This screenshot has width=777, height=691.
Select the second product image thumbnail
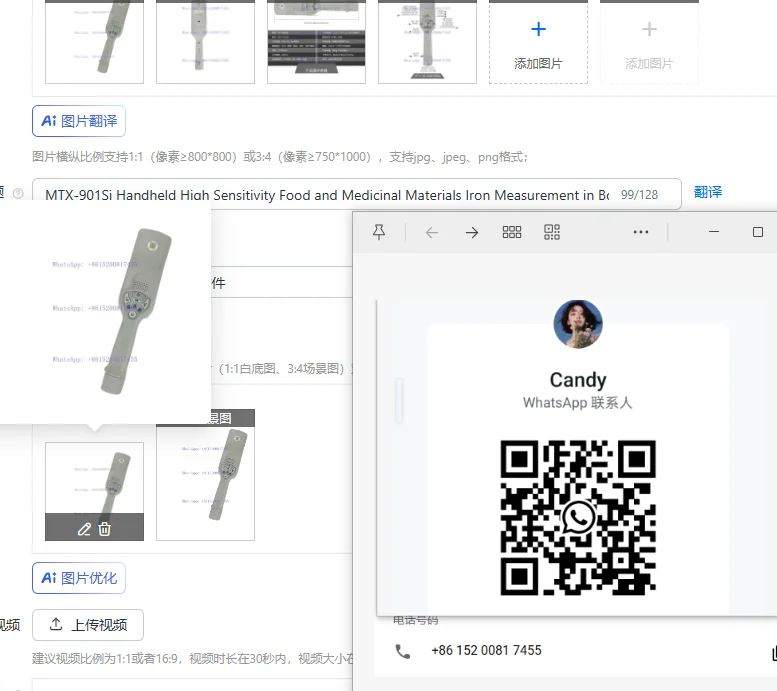pyautogui.click(x=205, y=42)
